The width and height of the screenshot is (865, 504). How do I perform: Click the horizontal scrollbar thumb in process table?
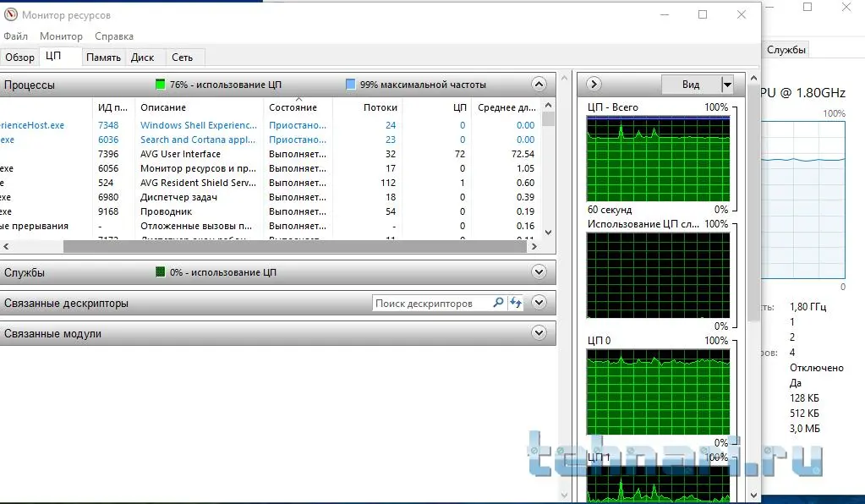point(295,246)
